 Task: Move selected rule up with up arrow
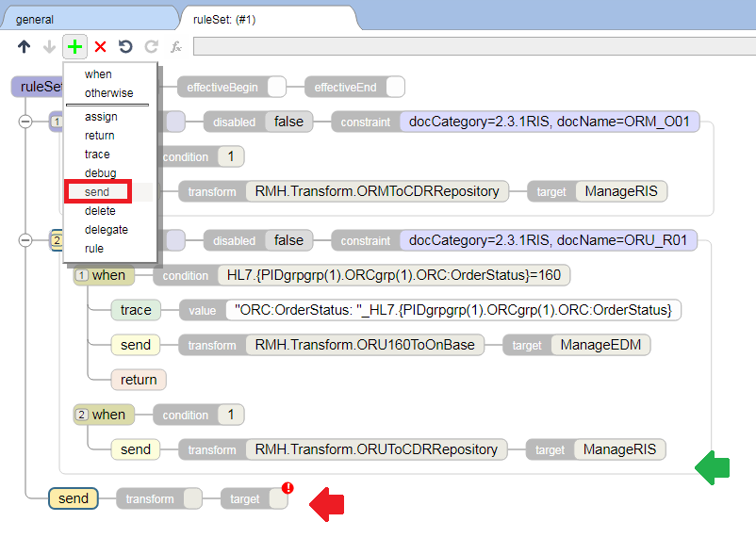pyautogui.click(x=25, y=47)
